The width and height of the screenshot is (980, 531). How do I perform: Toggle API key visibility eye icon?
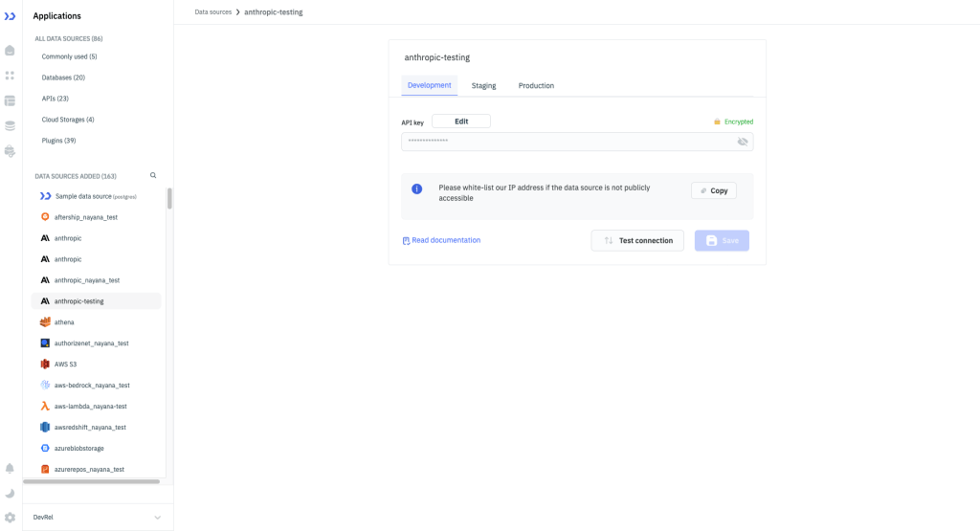coord(743,142)
